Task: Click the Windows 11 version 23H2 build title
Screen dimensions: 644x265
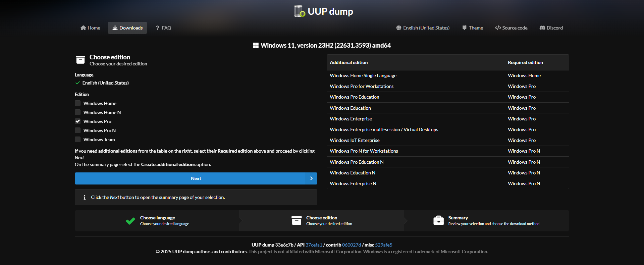Action: pos(326,45)
